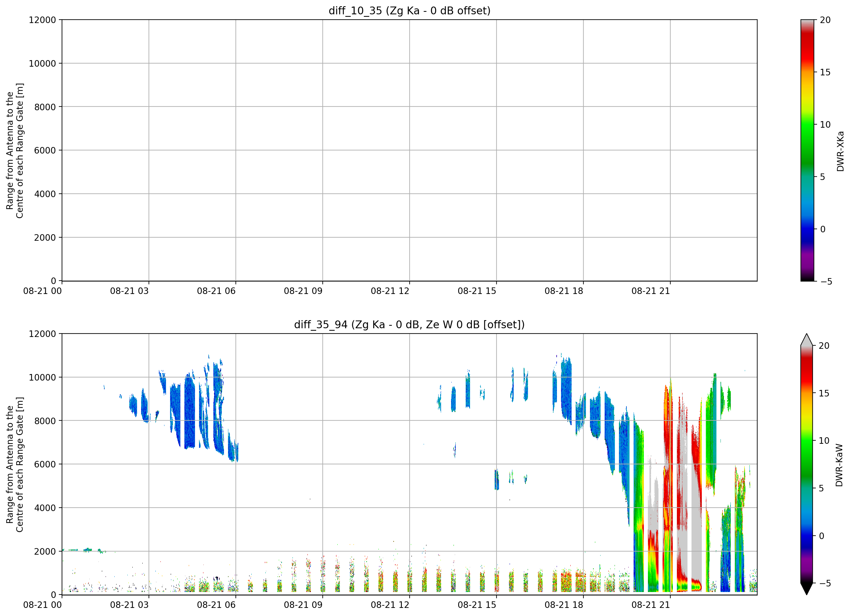Select the "4000" y-tick of the diff_35_94 plot

click(x=45, y=508)
